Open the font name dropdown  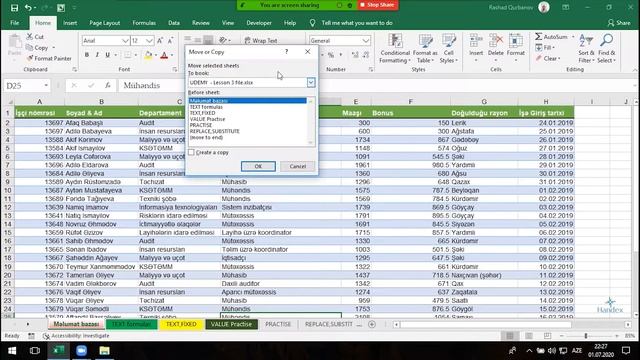[125, 40]
